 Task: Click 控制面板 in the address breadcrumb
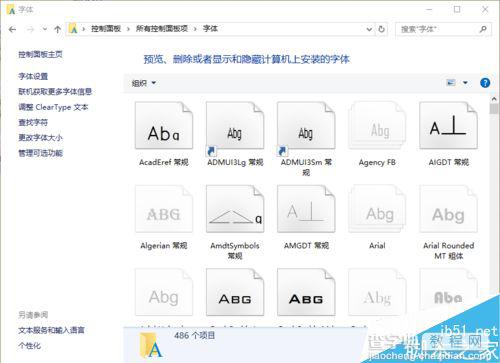pyautogui.click(x=106, y=29)
